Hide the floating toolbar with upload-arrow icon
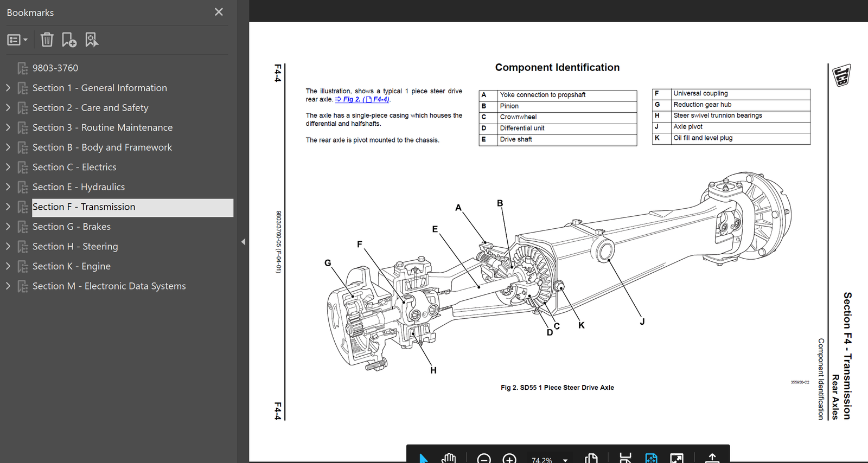The width and height of the screenshot is (868, 463). (x=712, y=459)
